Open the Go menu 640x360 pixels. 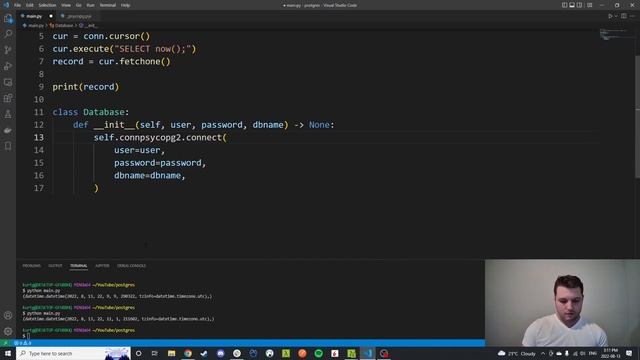(x=78, y=5)
